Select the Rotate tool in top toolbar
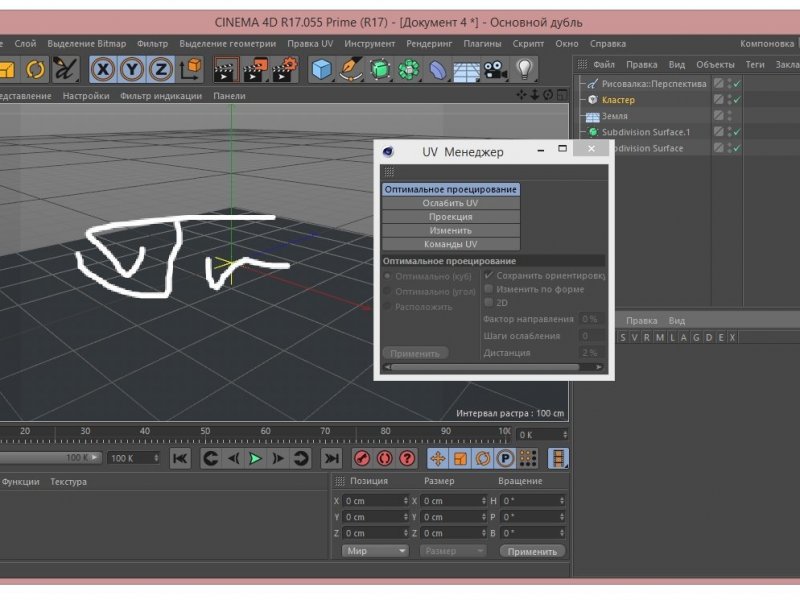This screenshot has width=800, height=600. point(35,69)
